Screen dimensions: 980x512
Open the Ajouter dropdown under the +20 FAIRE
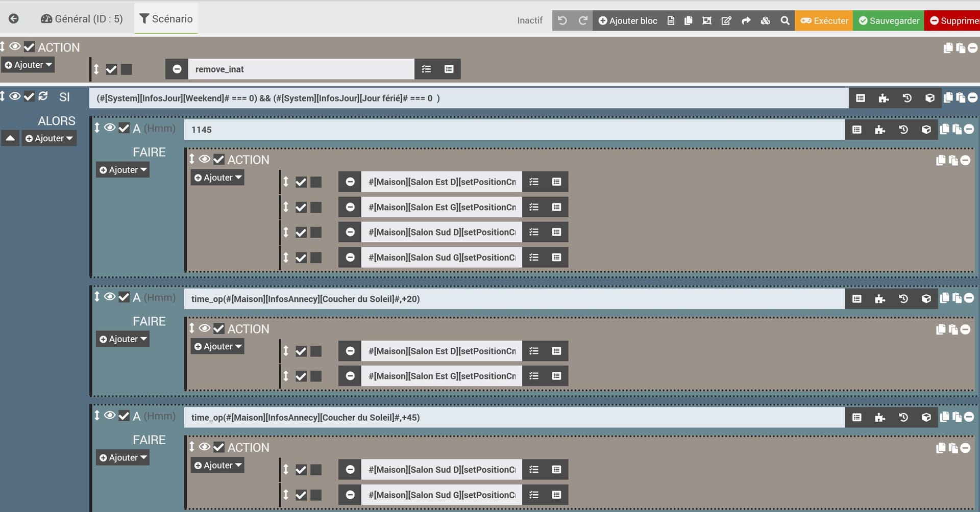click(x=123, y=339)
